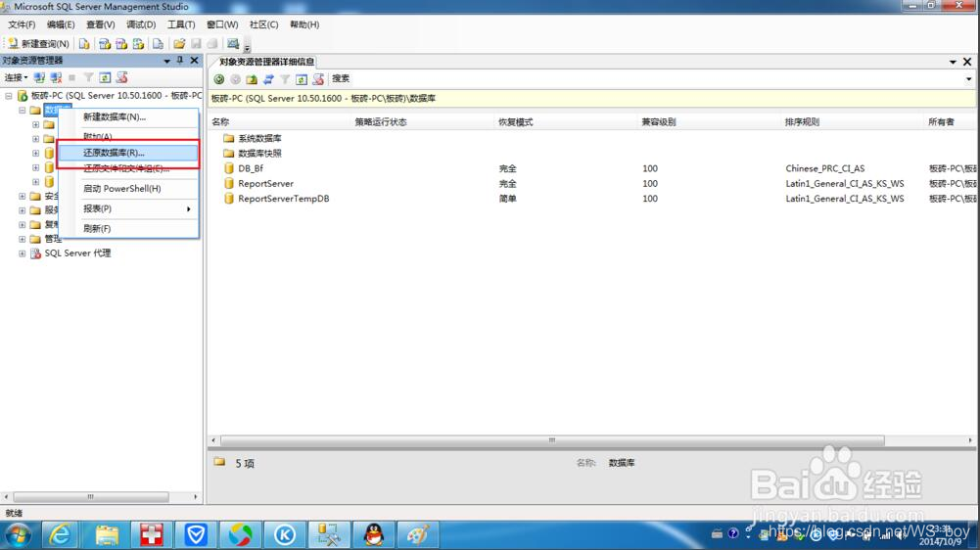
Task: Click the refresh icon in details toolbar
Action: 302,78
